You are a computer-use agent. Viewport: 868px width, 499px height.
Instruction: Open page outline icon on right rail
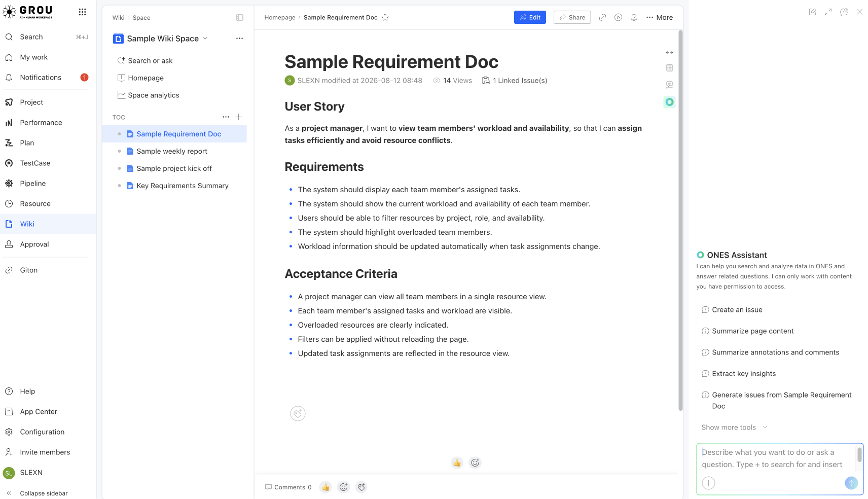[x=669, y=67]
